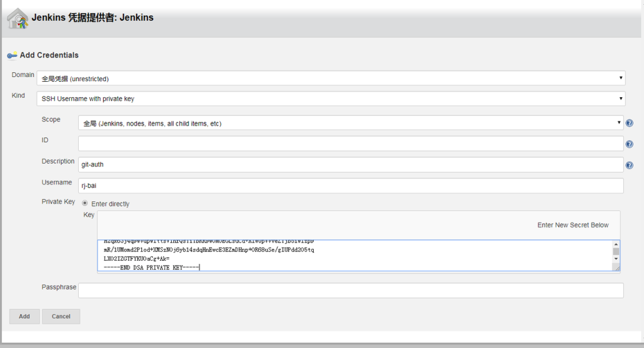Open help for the Description field

point(629,165)
